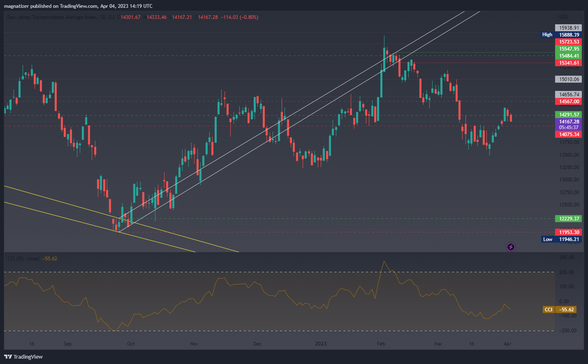The image size is (588, 364).
Task: Click the Low marker label
Action: 547,239
